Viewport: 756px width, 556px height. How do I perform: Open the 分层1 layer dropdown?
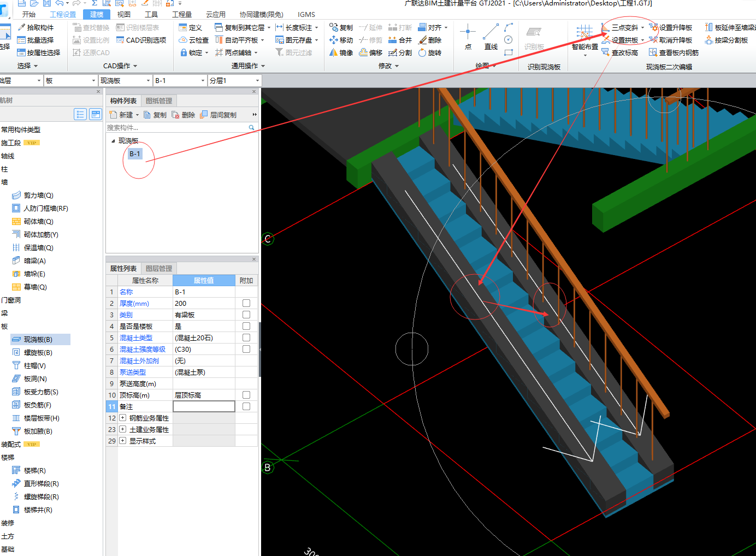point(257,81)
